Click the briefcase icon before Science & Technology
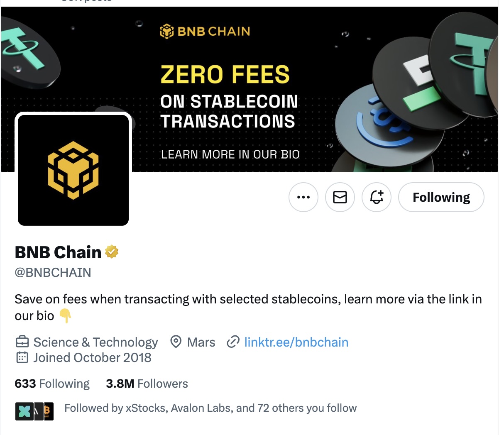Viewport: 504px width, 435px height. (21, 342)
